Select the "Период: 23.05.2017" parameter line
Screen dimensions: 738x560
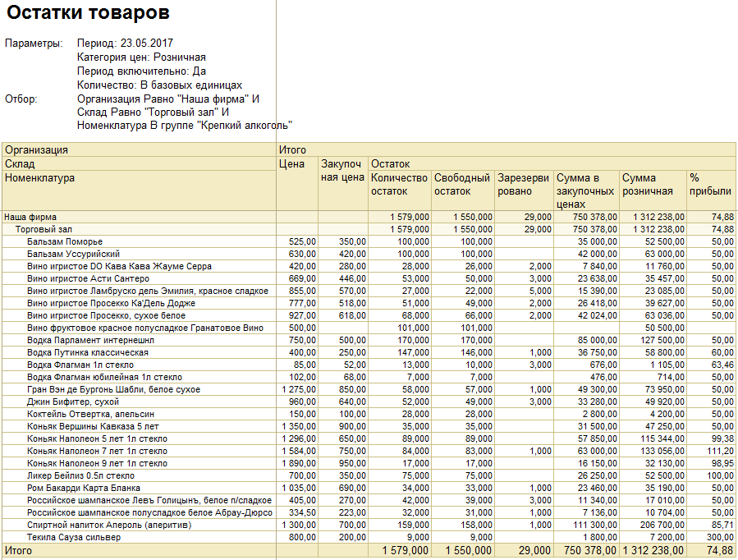pos(126,44)
